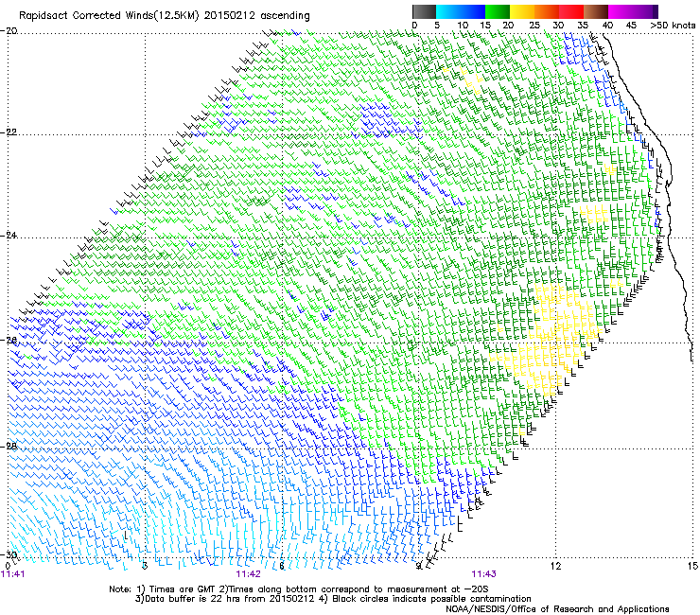This screenshot has width=700, height=615.
Task: Click the date '20150212' in the title
Action: coord(230,16)
